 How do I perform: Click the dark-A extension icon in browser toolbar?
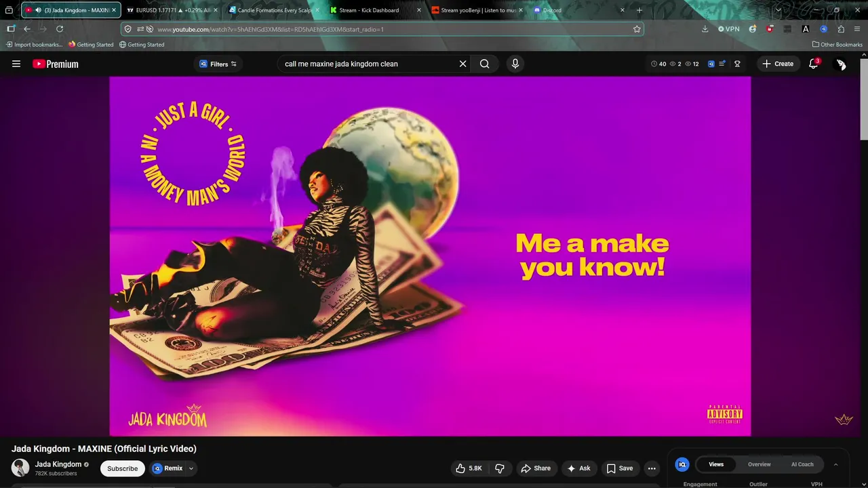[x=806, y=29]
